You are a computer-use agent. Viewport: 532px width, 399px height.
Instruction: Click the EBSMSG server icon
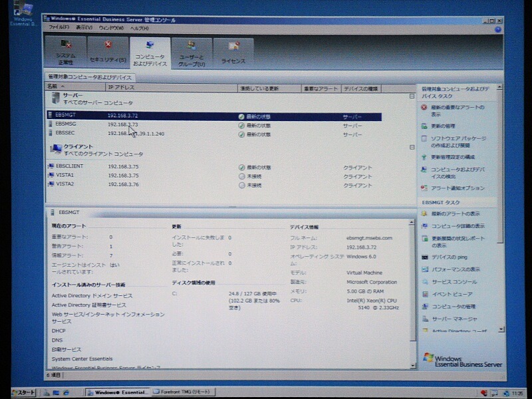(51, 124)
